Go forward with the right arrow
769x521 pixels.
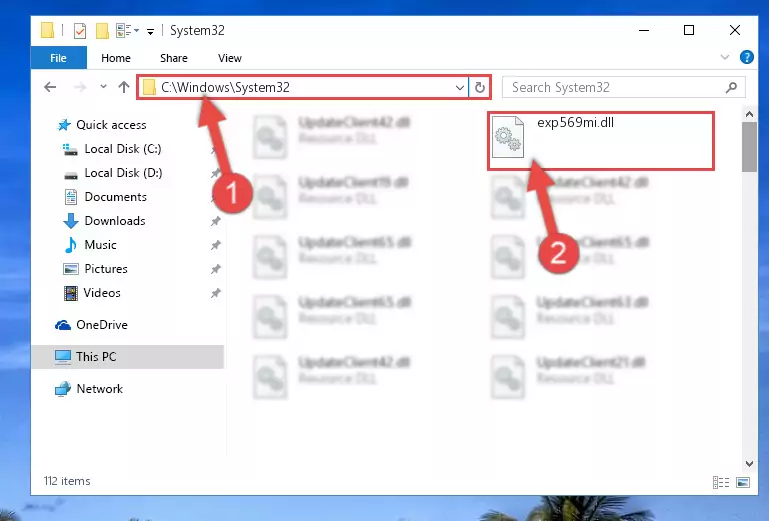80,87
